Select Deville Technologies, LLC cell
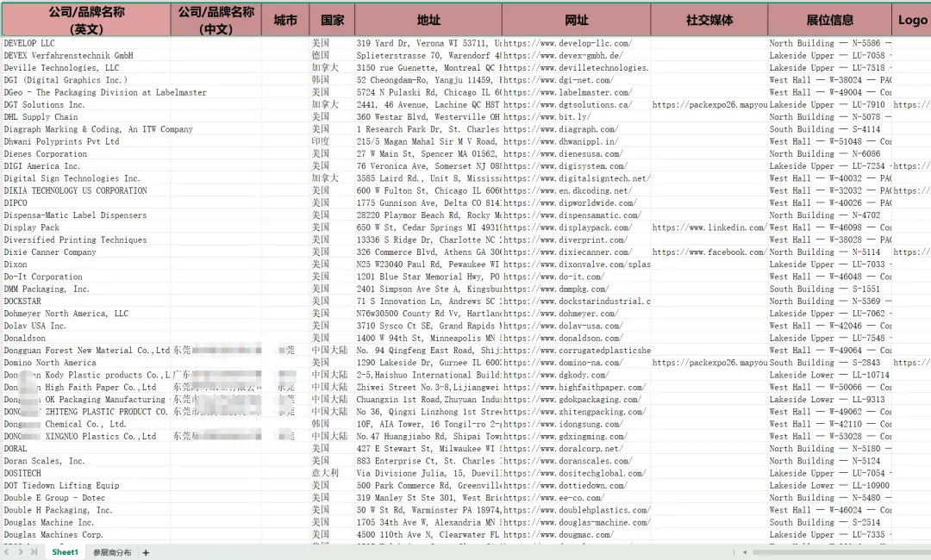Screen dimensions: 931x560 pyautogui.click(x=86, y=67)
